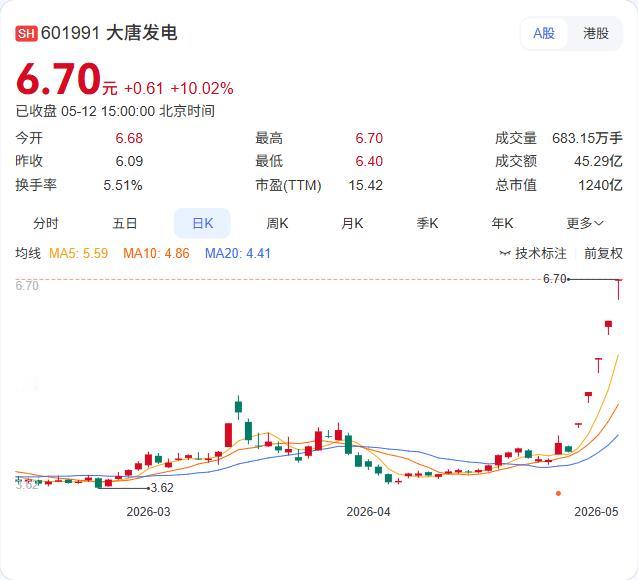This screenshot has width=638, height=580.
Task: Select the 年K chart tab
Action: pyautogui.click(x=502, y=223)
